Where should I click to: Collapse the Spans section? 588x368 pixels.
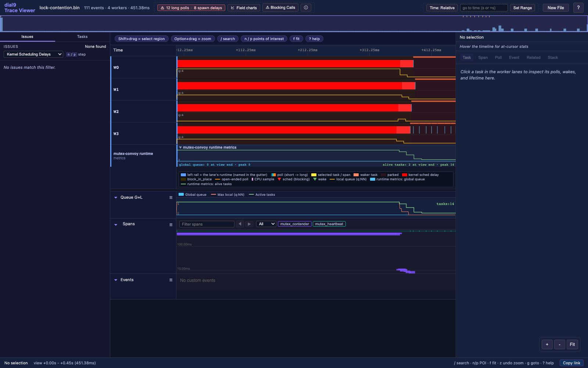click(x=116, y=225)
